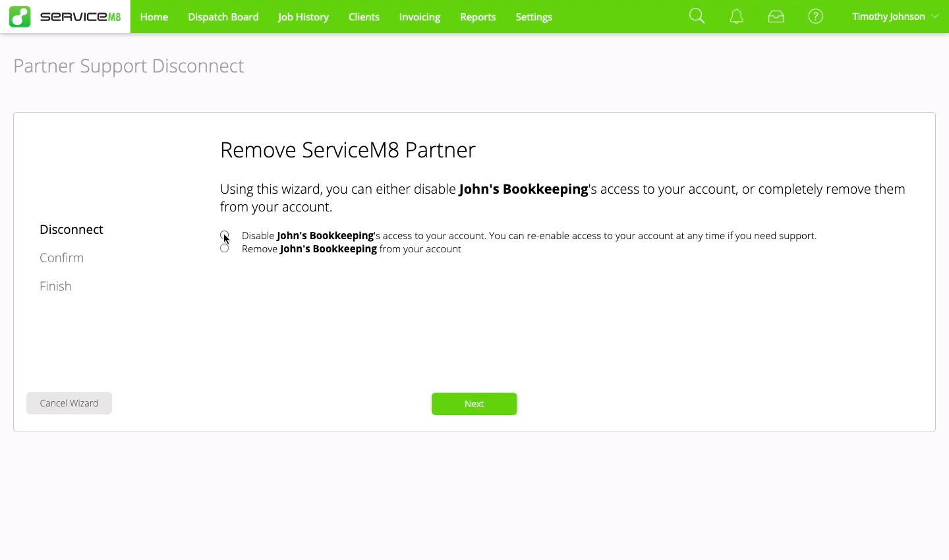Expand the Timothy Johnson account menu
Screen dimensions: 949x560
point(895,16)
